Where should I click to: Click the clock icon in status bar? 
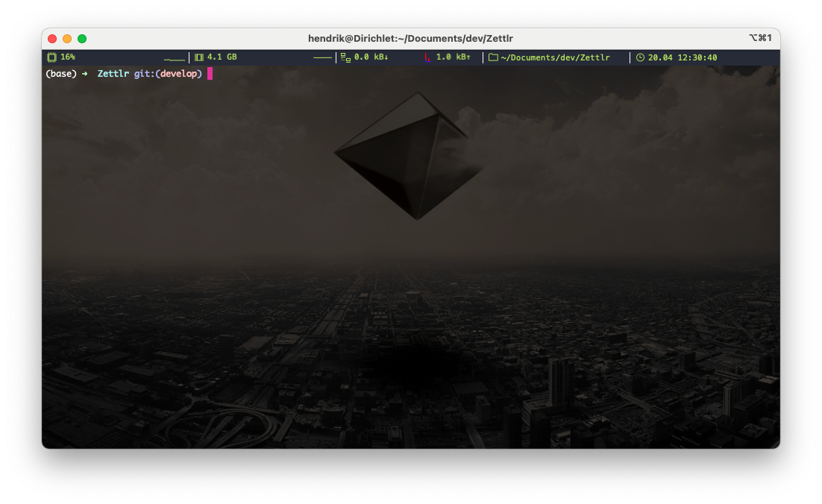(640, 57)
